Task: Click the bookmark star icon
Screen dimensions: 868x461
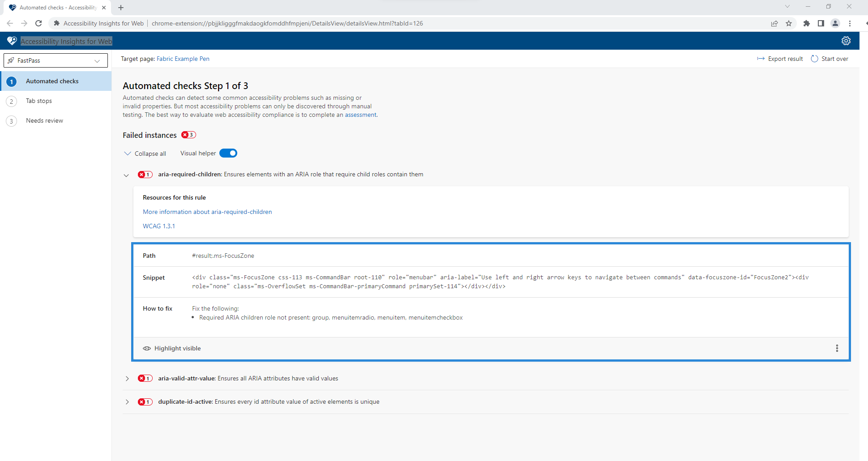Action: tap(789, 23)
